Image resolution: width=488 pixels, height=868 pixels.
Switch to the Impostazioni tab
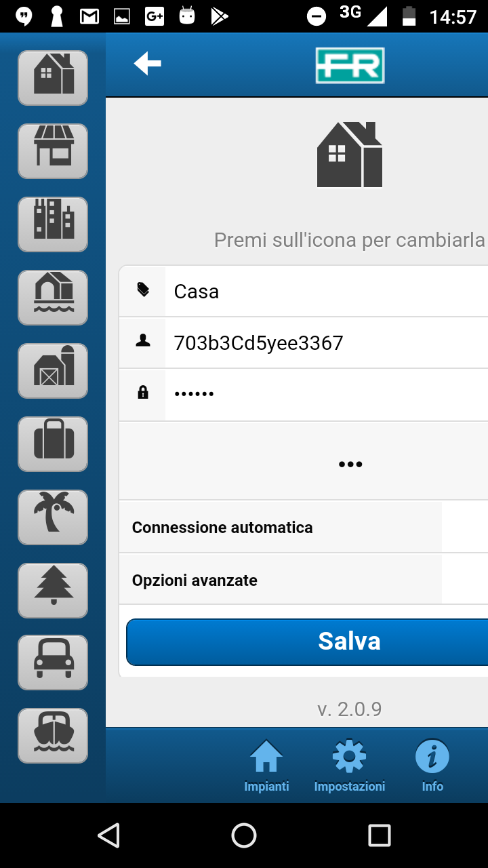(x=350, y=766)
